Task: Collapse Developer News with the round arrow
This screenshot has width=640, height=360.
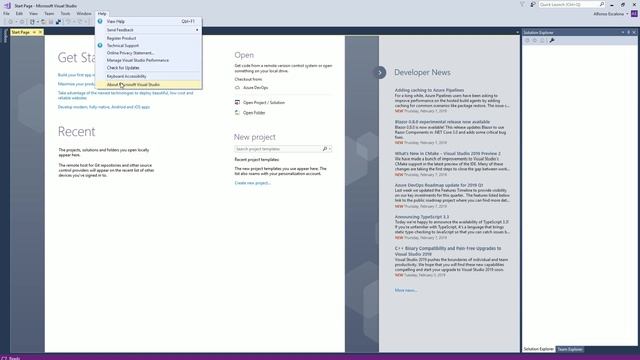Action: 380,73
